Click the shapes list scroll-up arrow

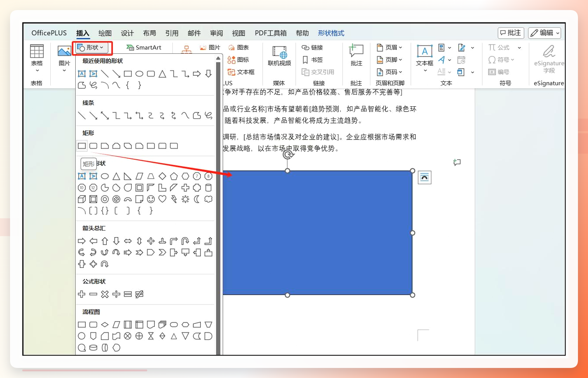coord(218,58)
